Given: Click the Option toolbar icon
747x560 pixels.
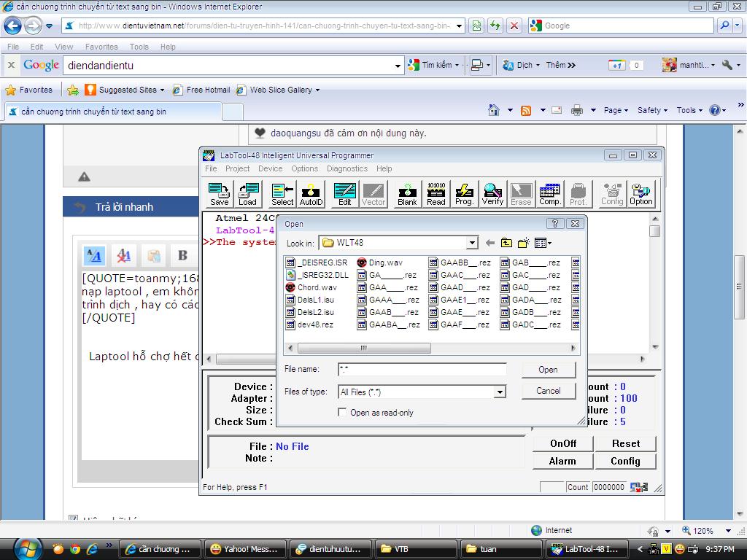Looking at the screenshot, I should (640, 194).
